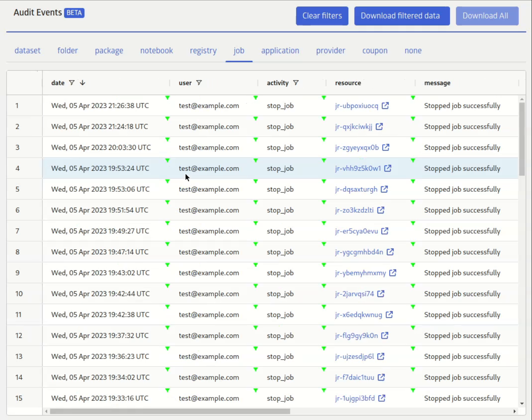Open external link icon for jr-ybemyhmxmy

coord(393,273)
